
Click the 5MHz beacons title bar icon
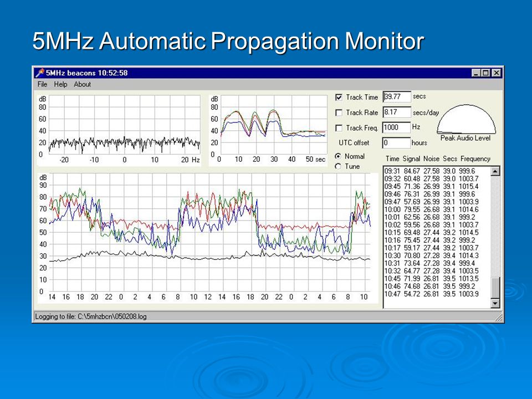[40, 73]
